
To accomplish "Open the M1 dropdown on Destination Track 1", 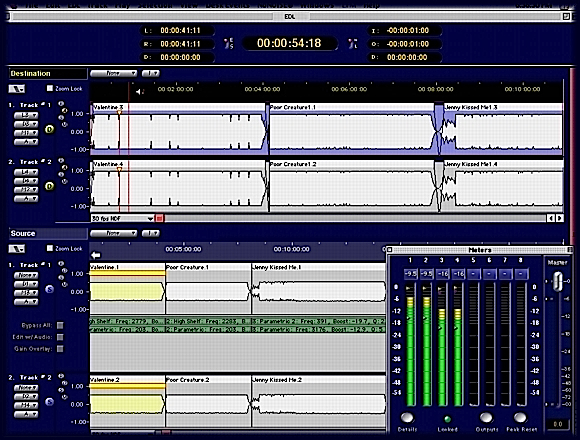I will click(26, 133).
